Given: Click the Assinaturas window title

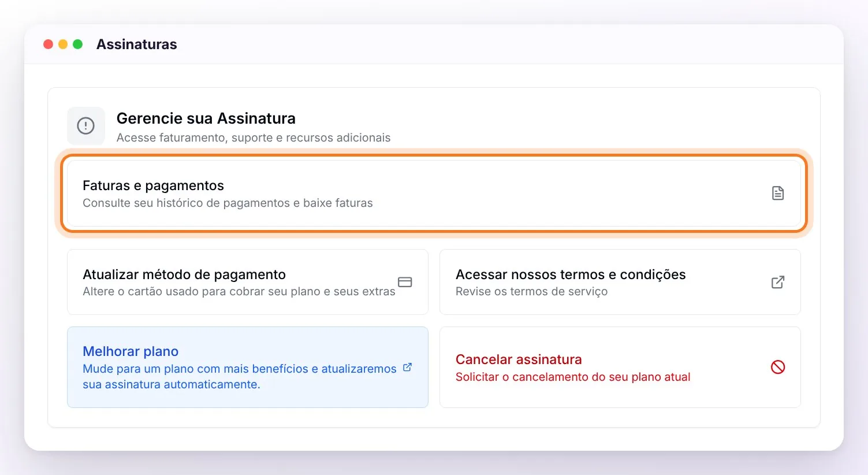Looking at the screenshot, I should 137,44.
